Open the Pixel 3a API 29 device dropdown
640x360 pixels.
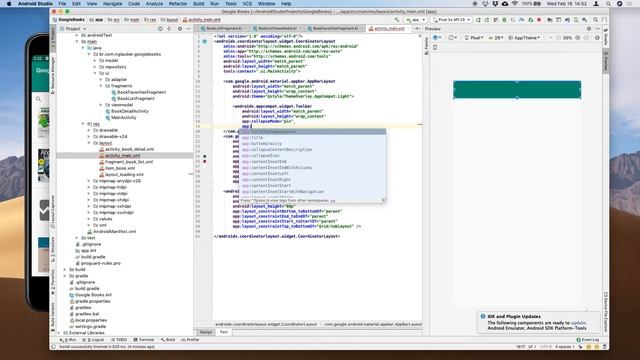452,20
